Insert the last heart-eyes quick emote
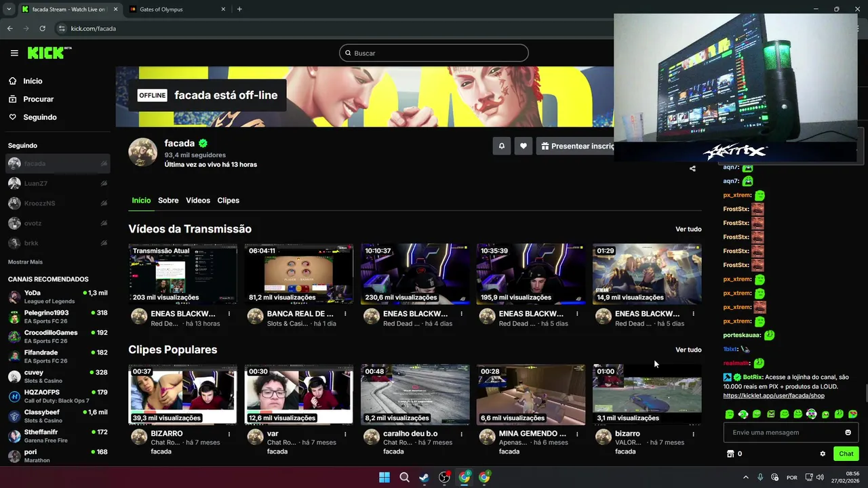 (x=852, y=414)
